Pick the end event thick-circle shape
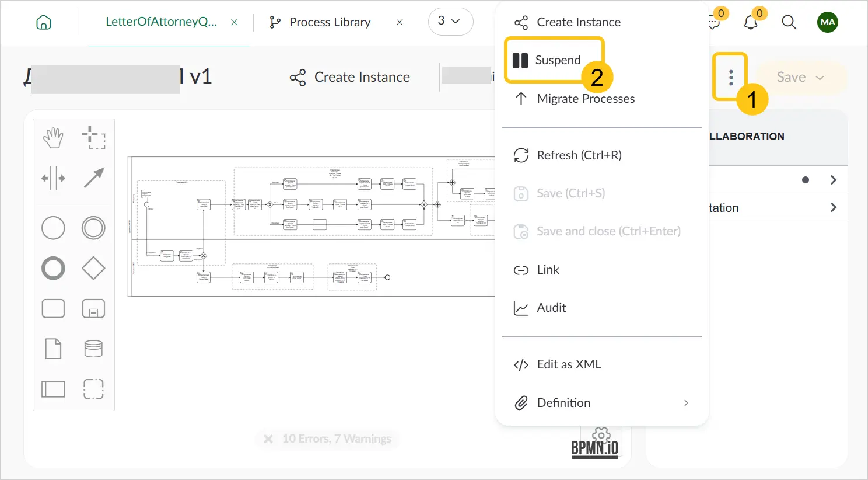 point(53,268)
